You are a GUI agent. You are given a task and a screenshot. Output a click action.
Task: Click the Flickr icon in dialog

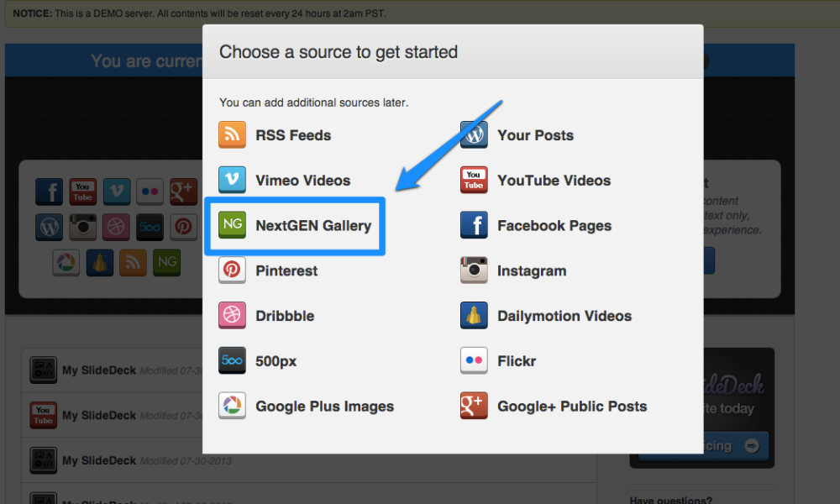[474, 360]
